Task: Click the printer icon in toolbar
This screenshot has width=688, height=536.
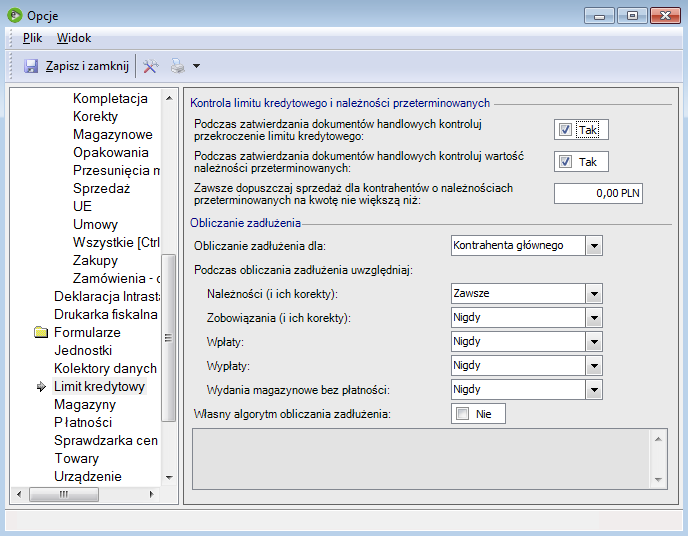Action: point(178,66)
